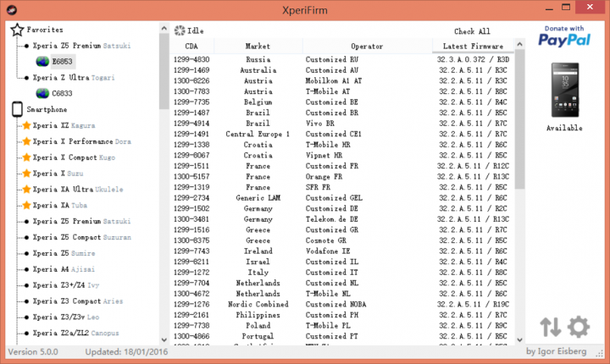Select Xperia Z3 Compact Aries
This screenshot has width=610, height=364.
coord(78,301)
